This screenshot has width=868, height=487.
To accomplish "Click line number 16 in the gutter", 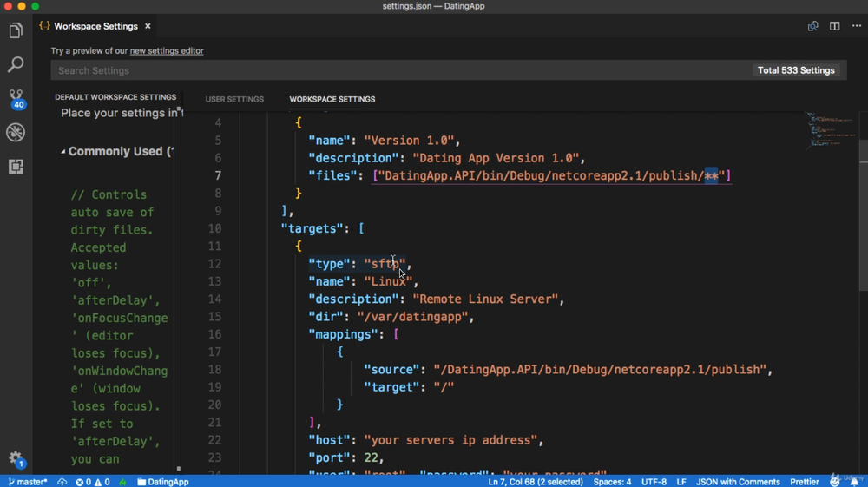I will coord(214,334).
